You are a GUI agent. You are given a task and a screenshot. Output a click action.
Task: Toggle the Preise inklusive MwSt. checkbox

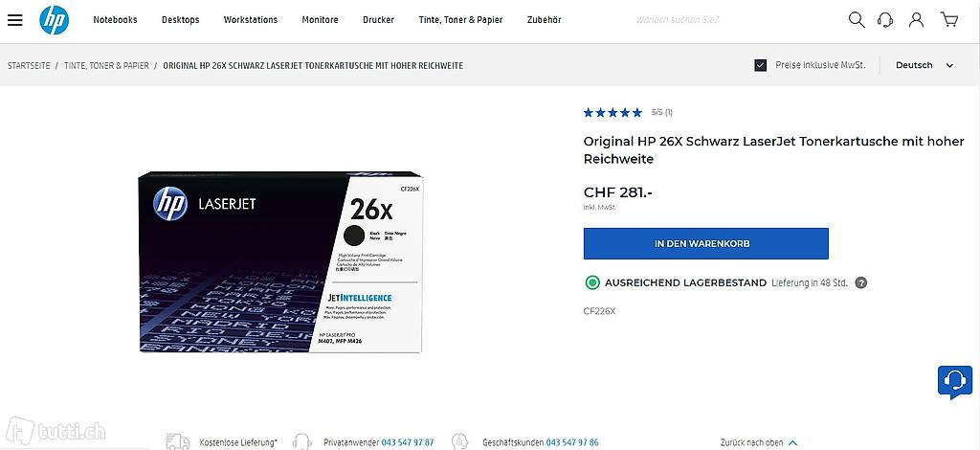coord(761,65)
